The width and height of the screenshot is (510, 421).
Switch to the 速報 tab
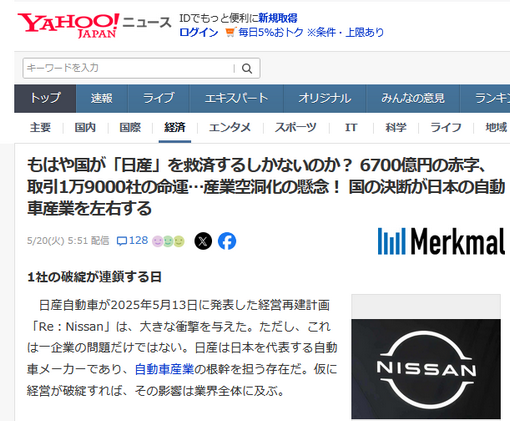(102, 98)
